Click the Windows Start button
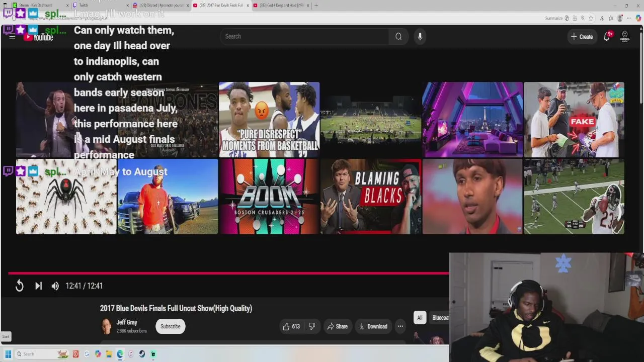The image size is (644, 362). pos(8,354)
